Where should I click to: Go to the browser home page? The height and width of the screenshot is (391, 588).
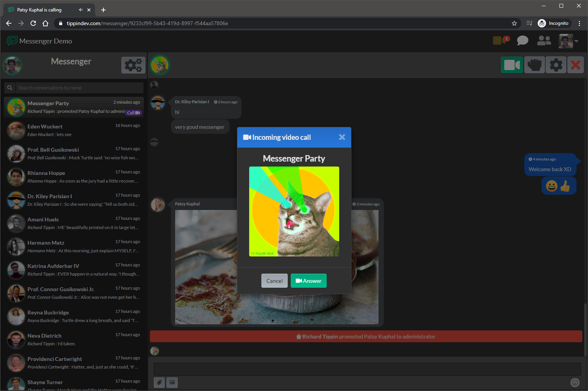(45, 23)
